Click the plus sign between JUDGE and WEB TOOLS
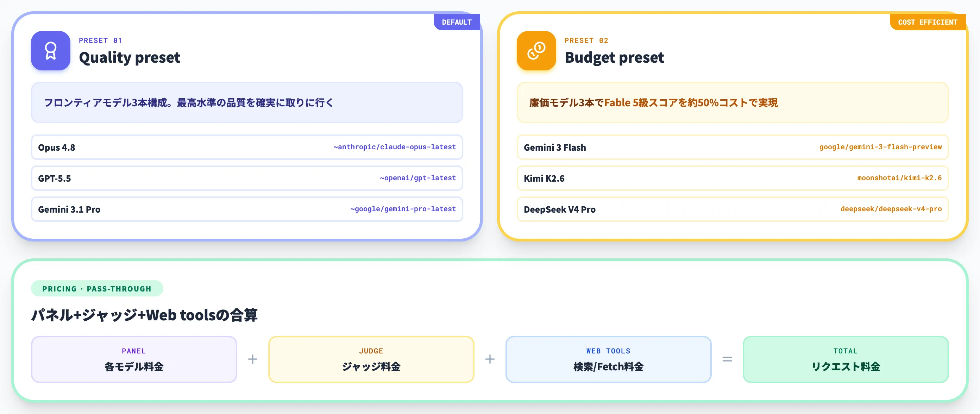The width and height of the screenshot is (980, 414). coord(490,359)
